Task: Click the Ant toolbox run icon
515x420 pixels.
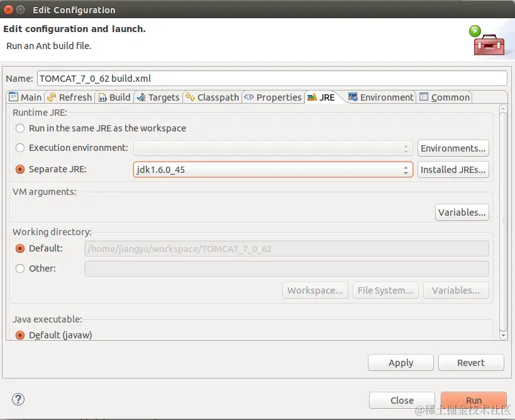Action: (487, 40)
